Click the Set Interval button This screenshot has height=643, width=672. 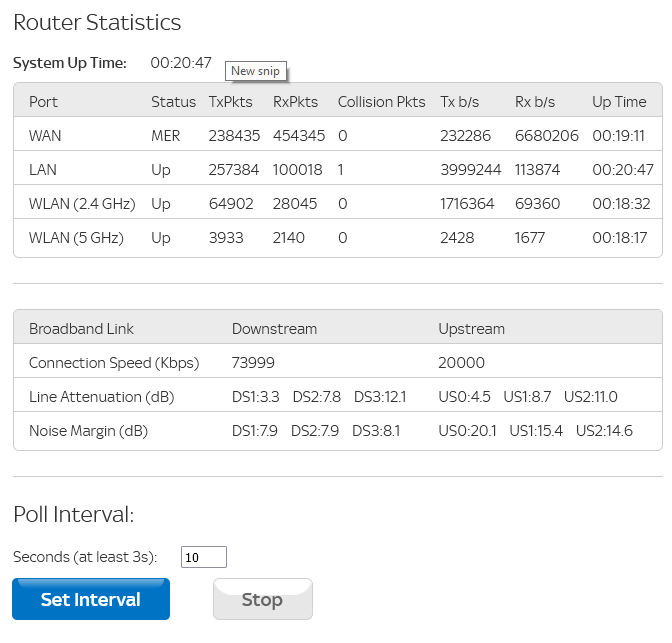90,599
